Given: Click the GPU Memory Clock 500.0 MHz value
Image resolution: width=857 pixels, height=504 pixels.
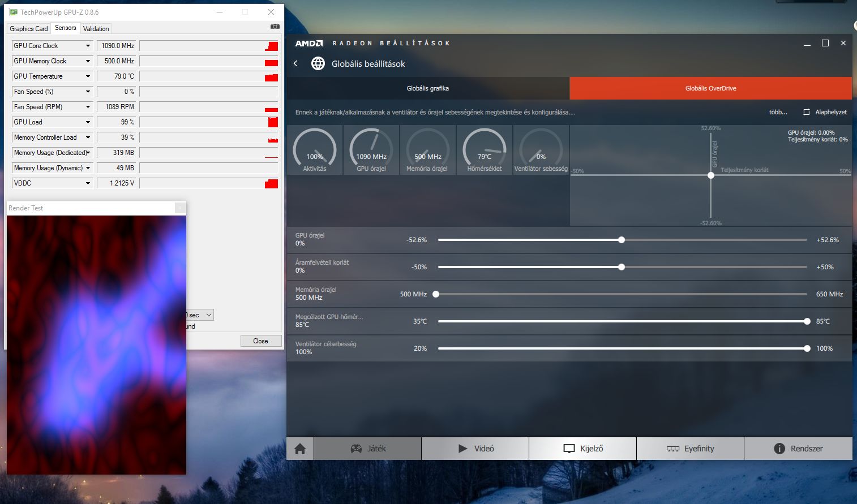Looking at the screenshot, I should click(117, 61).
